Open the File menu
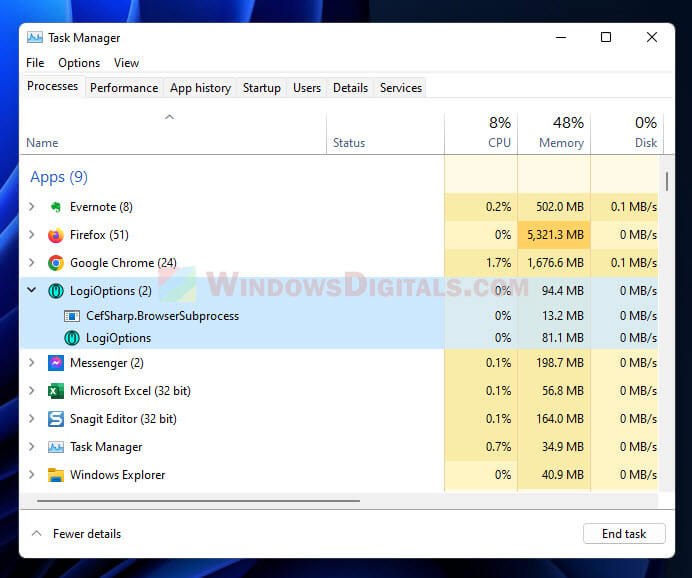 (35, 63)
